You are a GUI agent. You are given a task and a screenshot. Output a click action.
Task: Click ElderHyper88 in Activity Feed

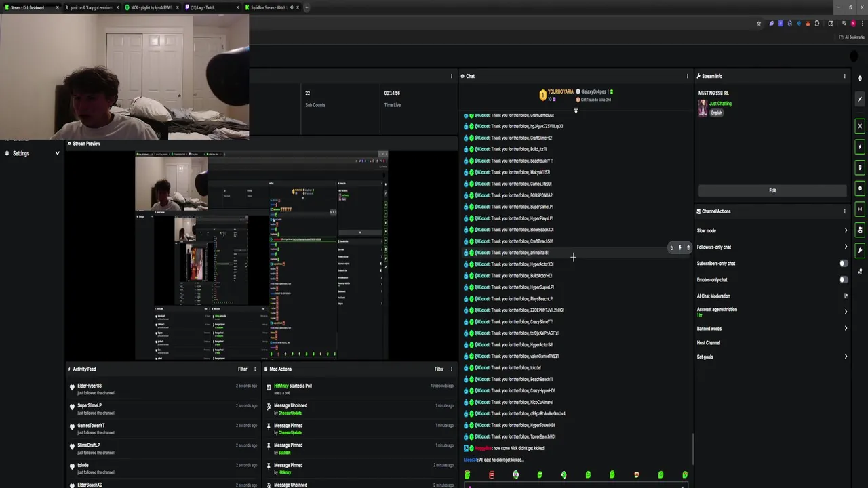pos(90,386)
